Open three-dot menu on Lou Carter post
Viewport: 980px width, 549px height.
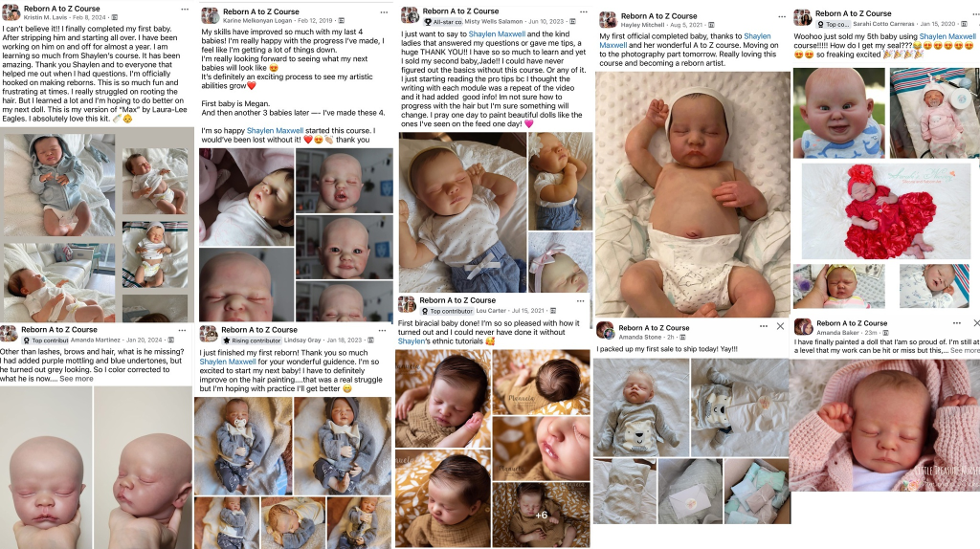tap(580, 301)
